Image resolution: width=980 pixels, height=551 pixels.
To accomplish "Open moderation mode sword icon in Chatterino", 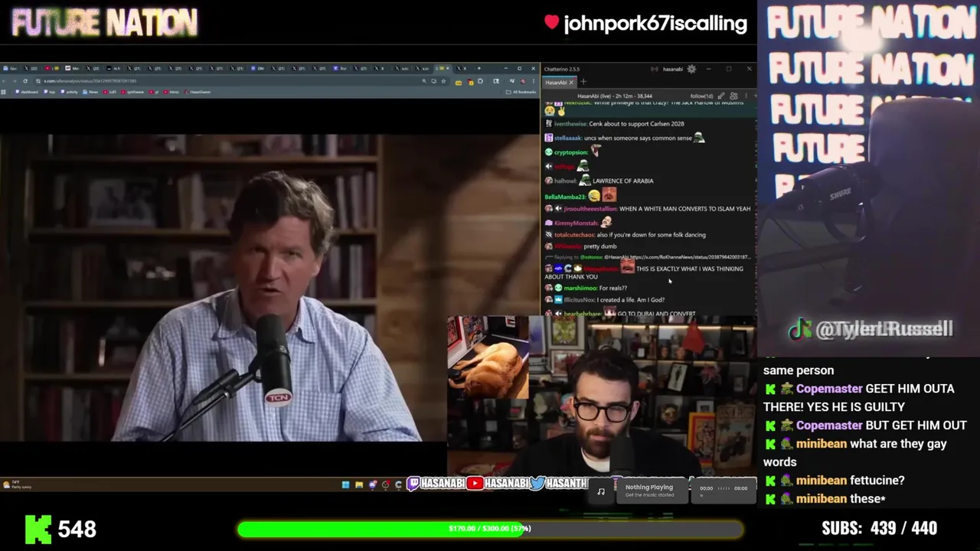I will [721, 96].
